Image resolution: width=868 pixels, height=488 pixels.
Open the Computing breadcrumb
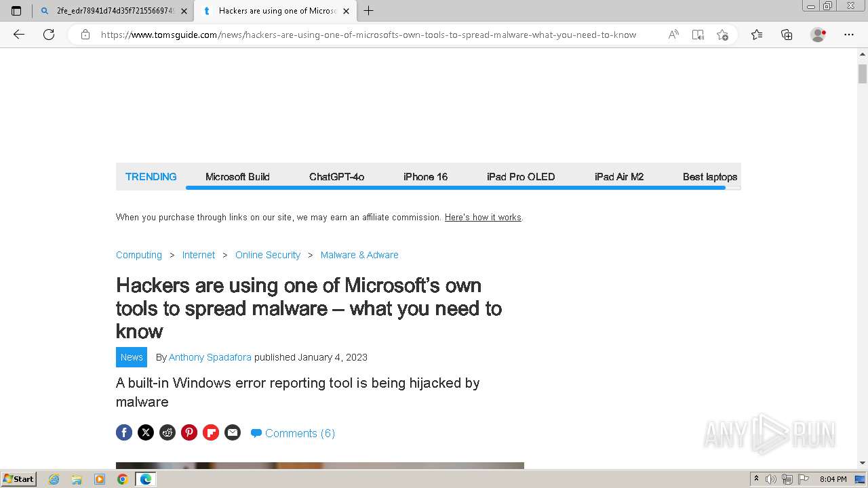point(139,255)
